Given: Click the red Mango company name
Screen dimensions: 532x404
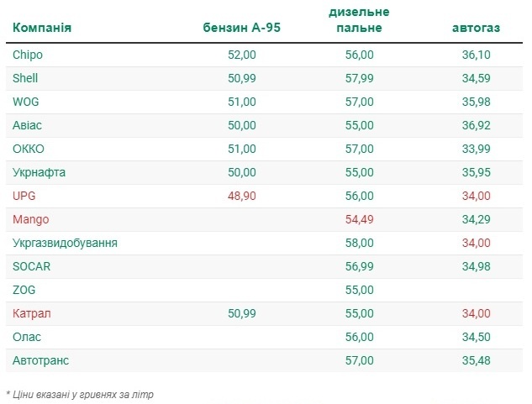Looking at the screenshot, I should (31, 220).
